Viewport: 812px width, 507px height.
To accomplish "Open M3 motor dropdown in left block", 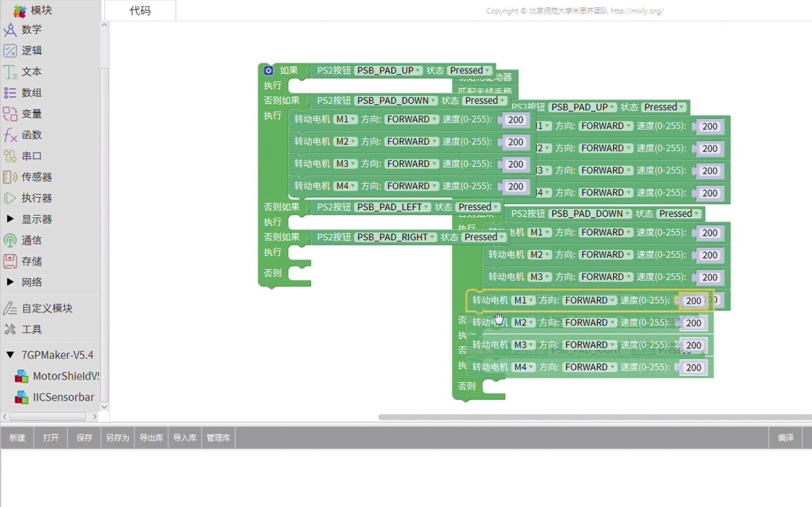I will point(345,164).
